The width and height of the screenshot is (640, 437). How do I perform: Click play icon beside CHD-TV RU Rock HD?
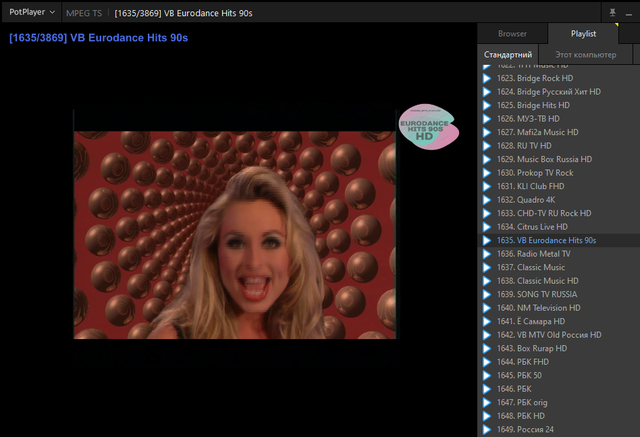(487, 213)
